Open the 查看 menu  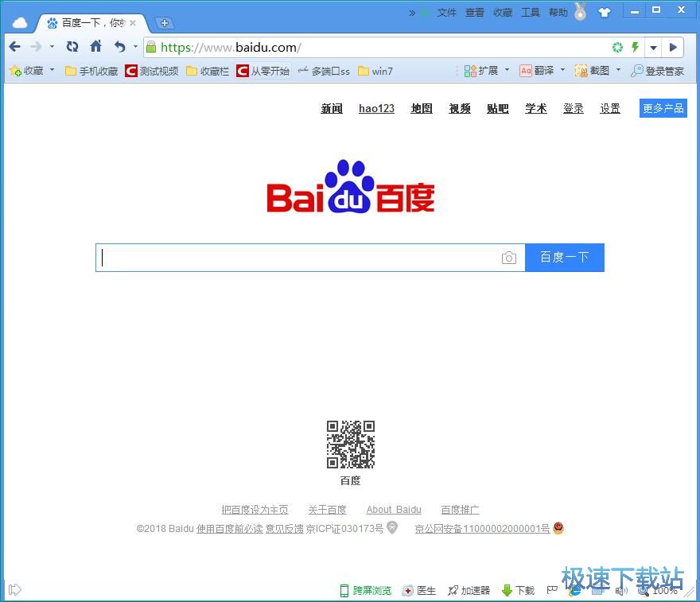tap(475, 13)
